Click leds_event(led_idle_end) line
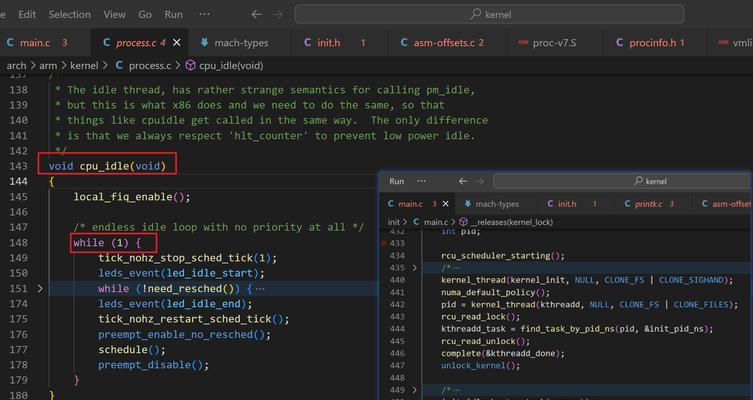 175,304
